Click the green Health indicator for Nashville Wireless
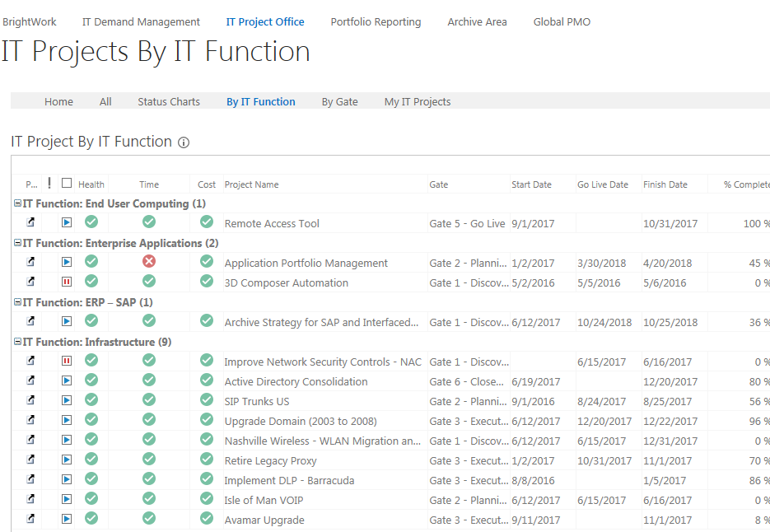The height and width of the screenshot is (532, 770). point(91,439)
